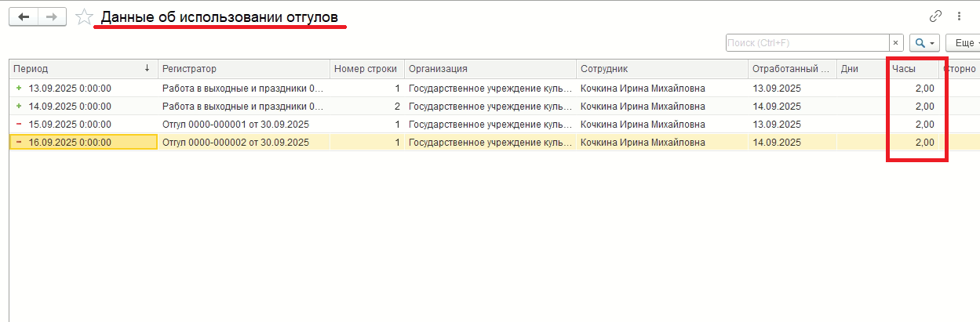The height and width of the screenshot is (322, 980).
Task: Click the green plus icon in the 14.09.2025 period row
Action: 19,106
